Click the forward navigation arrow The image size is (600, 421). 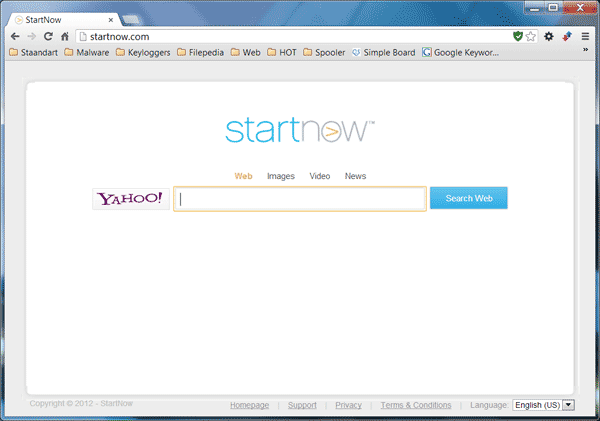[31, 36]
